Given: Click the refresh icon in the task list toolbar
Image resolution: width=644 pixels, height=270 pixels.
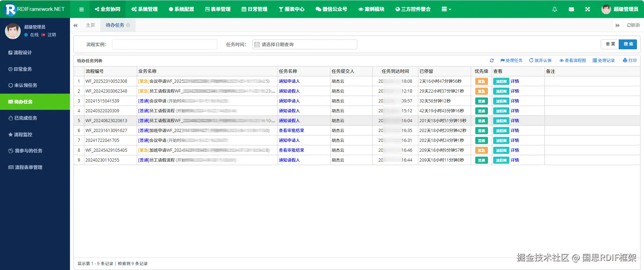Looking at the screenshot, I should pyautogui.click(x=492, y=61).
